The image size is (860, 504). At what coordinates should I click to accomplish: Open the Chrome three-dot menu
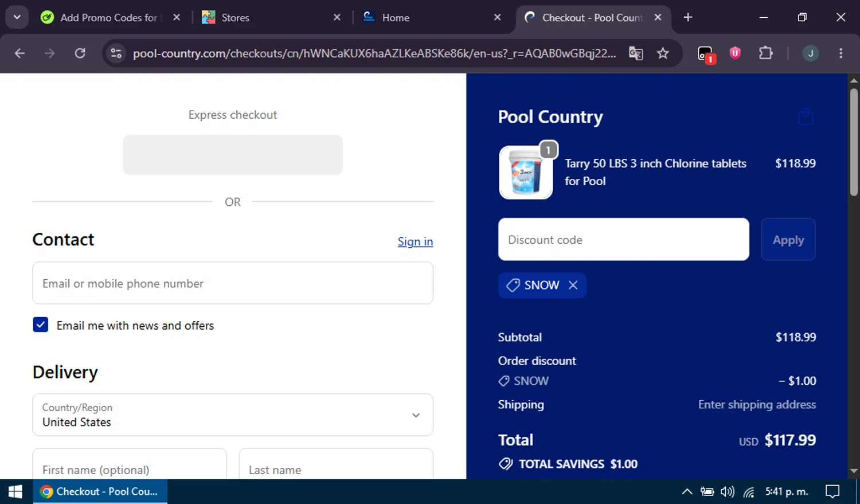pyautogui.click(x=841, y=53)
